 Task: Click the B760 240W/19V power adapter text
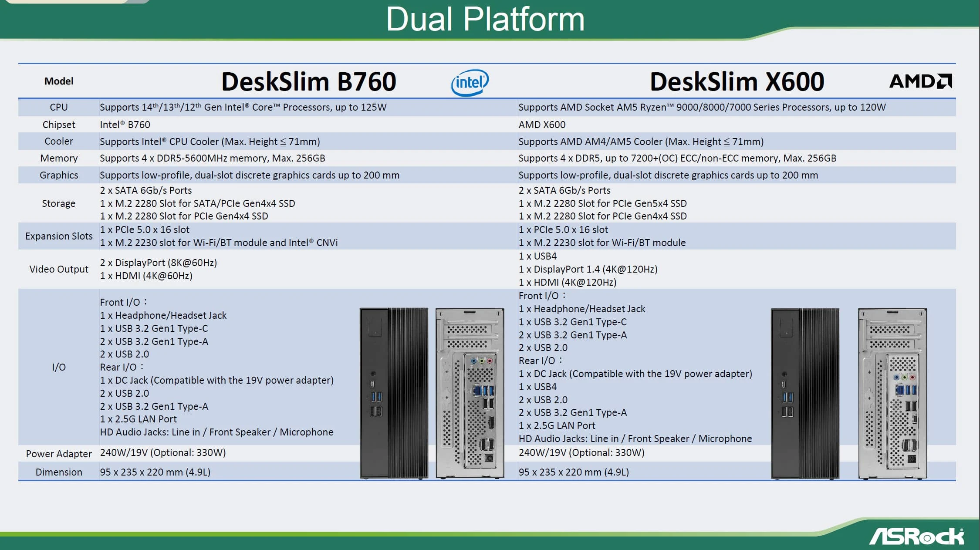point(163,452)
